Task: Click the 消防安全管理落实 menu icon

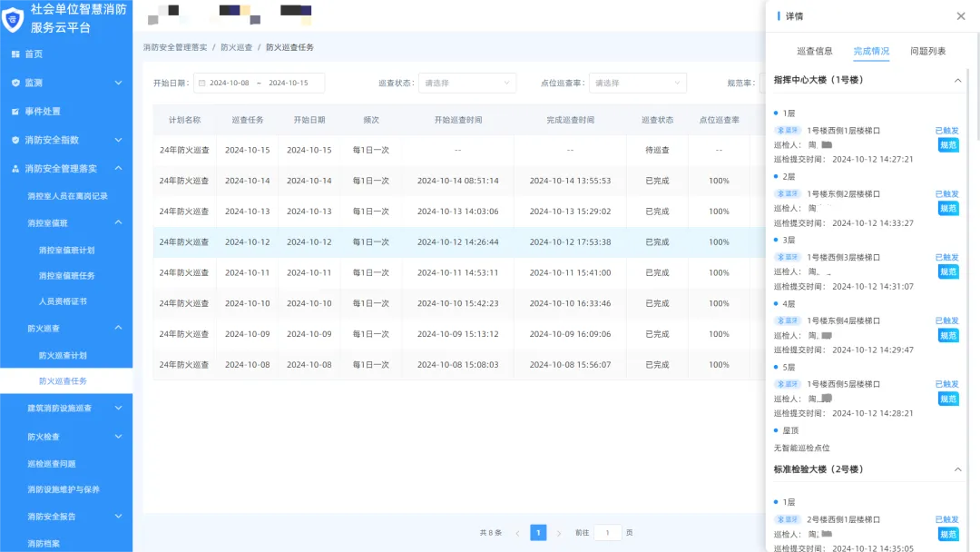Action: (15, 169)
